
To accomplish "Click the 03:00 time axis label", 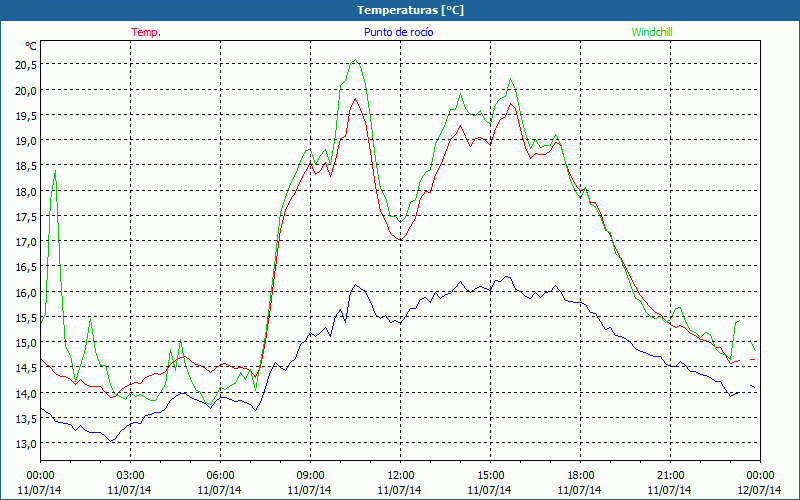I will pos(130,475).
